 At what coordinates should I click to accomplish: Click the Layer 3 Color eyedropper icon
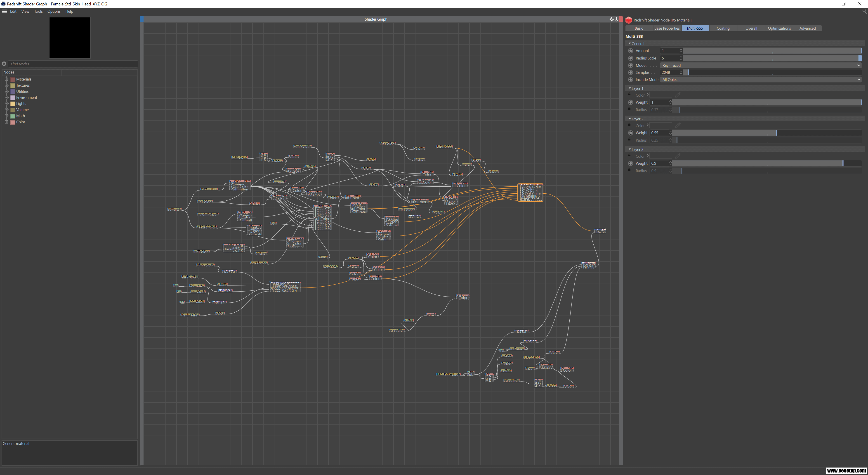point(678,156)
